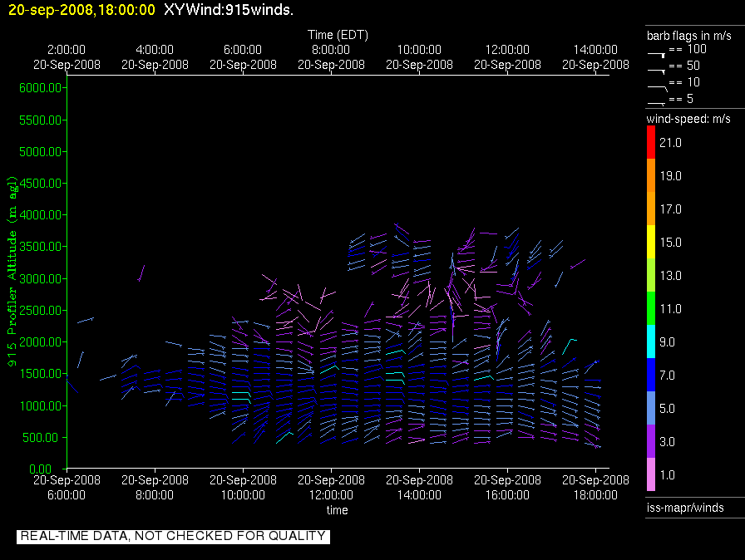The image size is (745, 560).
Task: Click the 3000.00 altitude tick label
Action: (41, 278)
